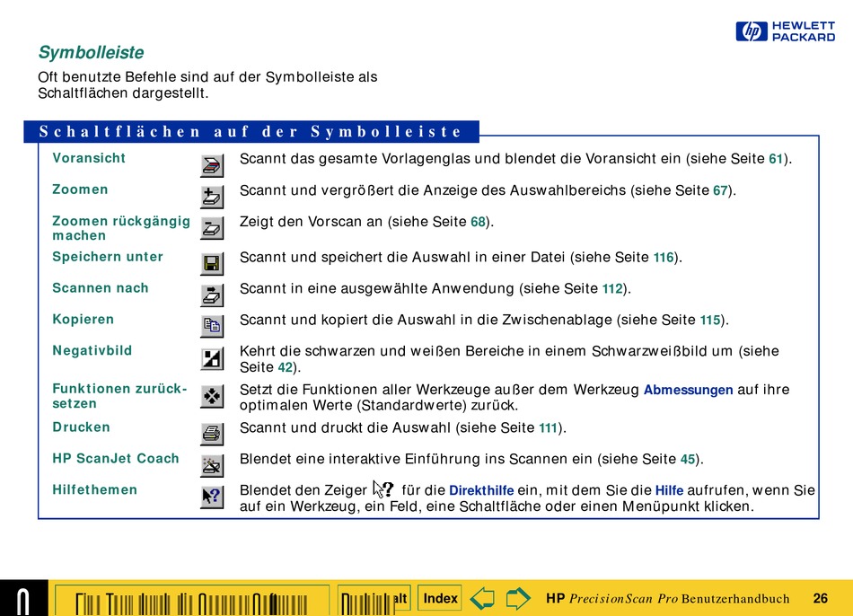Click the 'HP PrecisionScan Pro Benutzerhandbuch' footer title
Screen dimensions: 853x616
(x=667, y=599)
